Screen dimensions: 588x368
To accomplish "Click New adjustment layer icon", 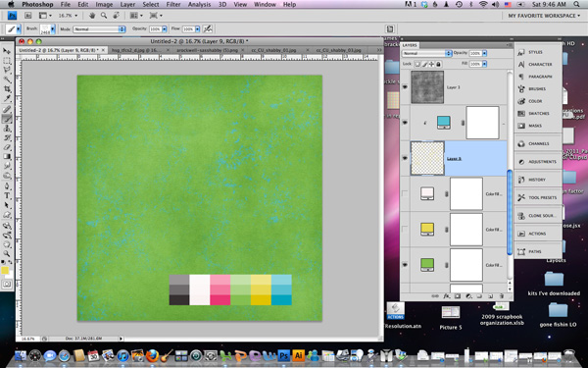I will tap(468, 296).
